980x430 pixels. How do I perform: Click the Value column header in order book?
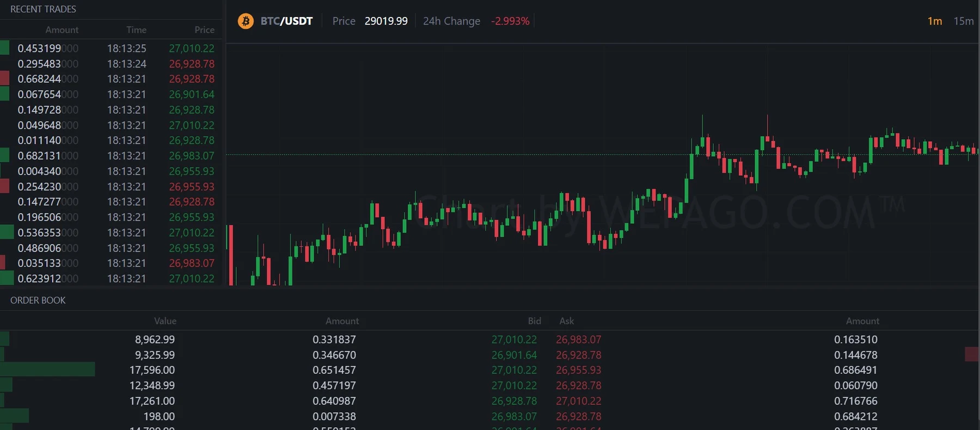point(165,321)
